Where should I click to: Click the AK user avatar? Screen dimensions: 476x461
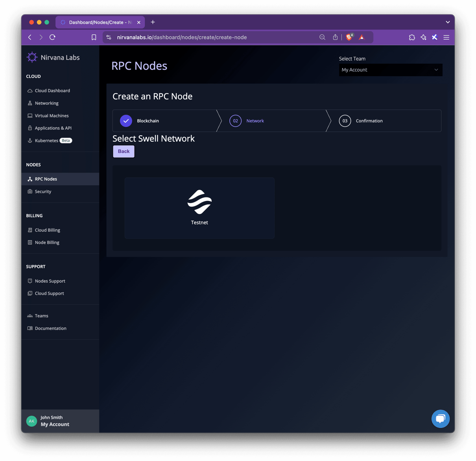pyautogui.click(x=31, y=421)
